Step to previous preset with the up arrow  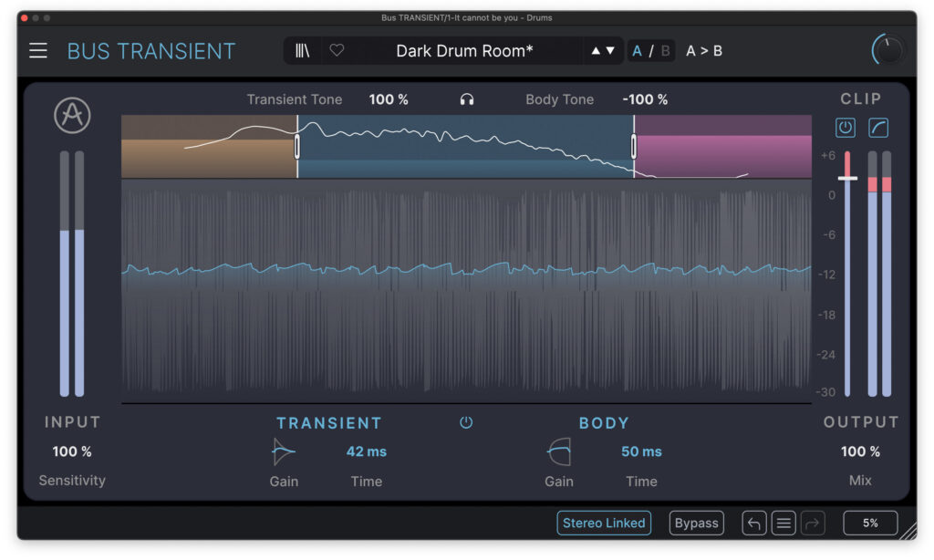[596, 51]
